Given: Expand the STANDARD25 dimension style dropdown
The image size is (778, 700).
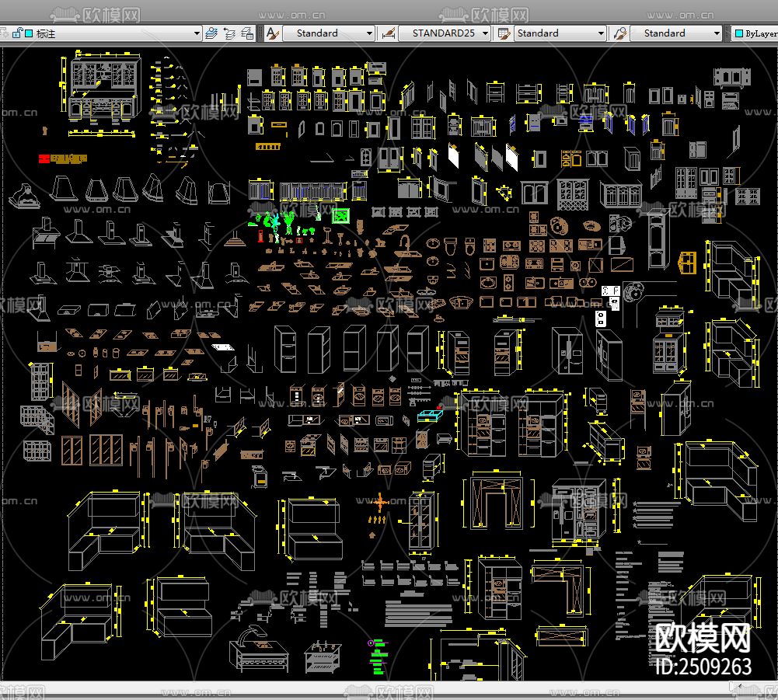Looking at the screenshot, I should coord(486,33).
